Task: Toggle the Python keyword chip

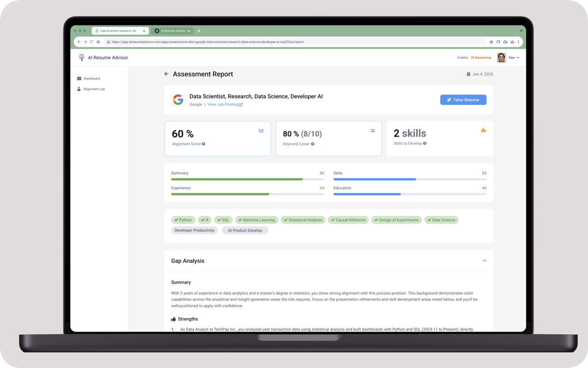Action: 183,220
